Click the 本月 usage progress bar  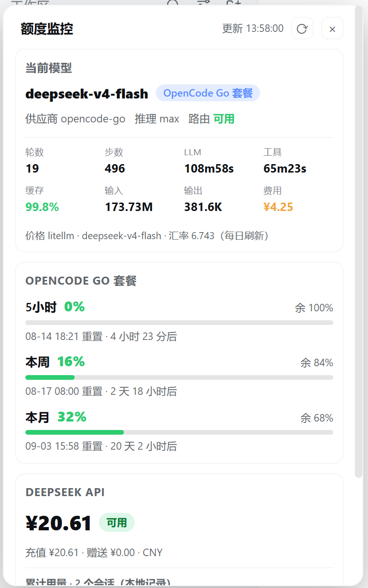tap(179, 432)
